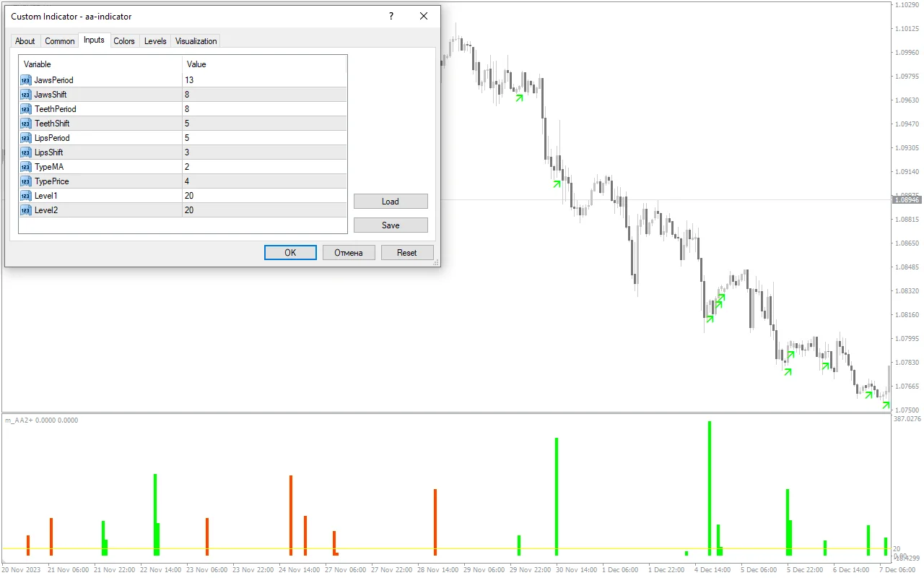
Task: Click the numeric icon beside TeethShift
Action: pos(26,123)
